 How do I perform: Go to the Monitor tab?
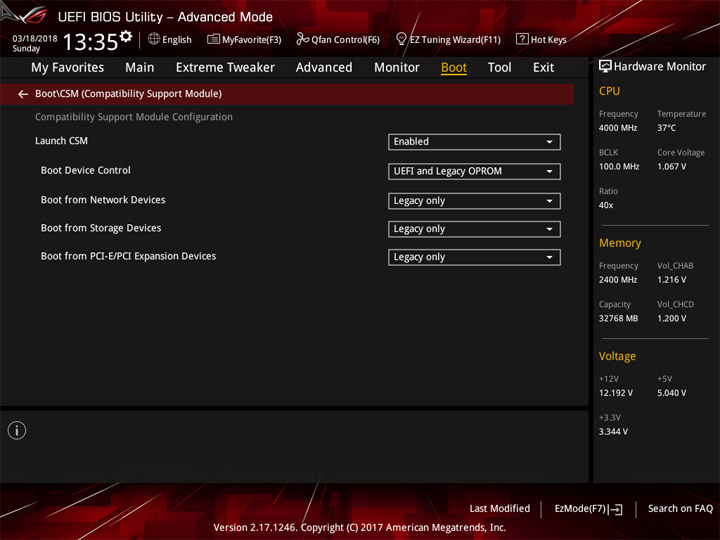pos(397,68)
